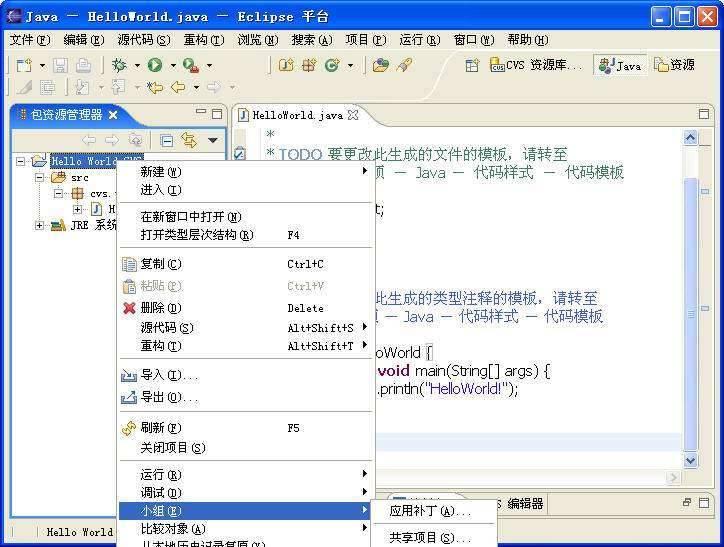This screenshot has height=547, width=724.
Task: Choose 复制(C) in context menu
Action: [x=246, y=264]
